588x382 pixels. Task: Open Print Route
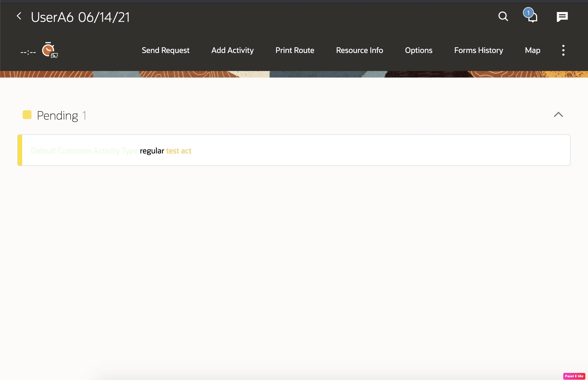(x=295, y=50)
